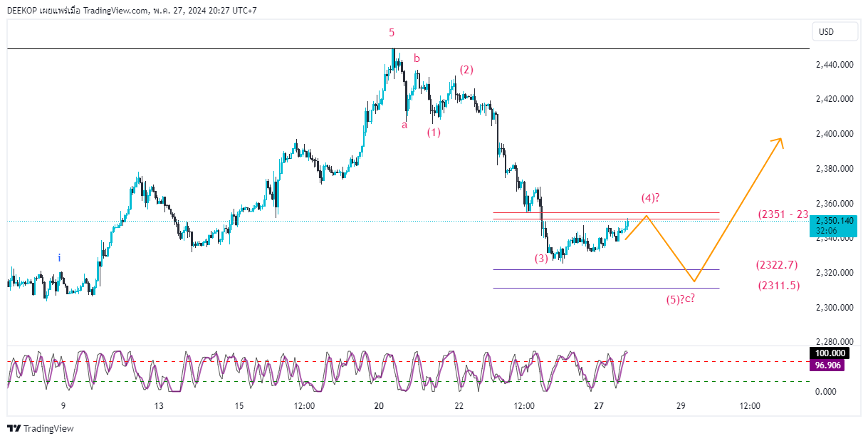Select the 2,300.000 price axis label
This screenshot has width=868, height=441.
point(835,308)
